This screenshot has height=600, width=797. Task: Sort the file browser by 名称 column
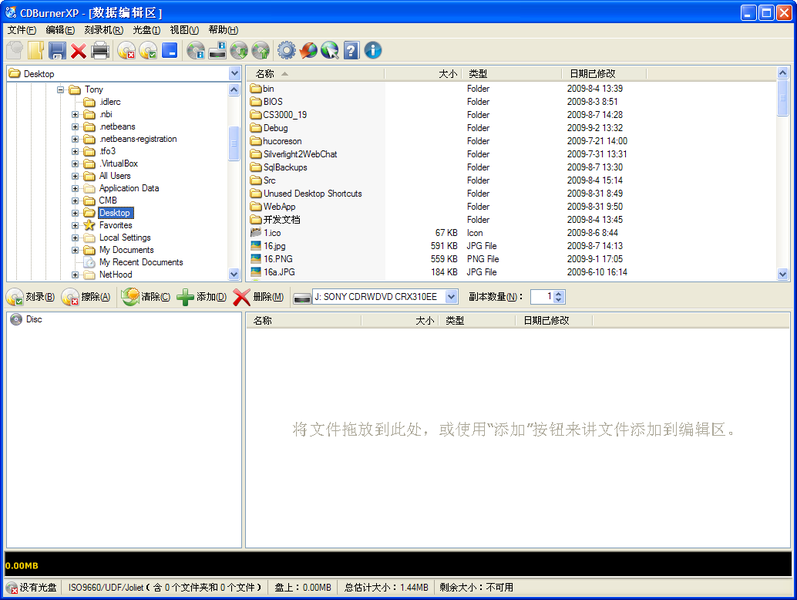click(x=316, y=74)
